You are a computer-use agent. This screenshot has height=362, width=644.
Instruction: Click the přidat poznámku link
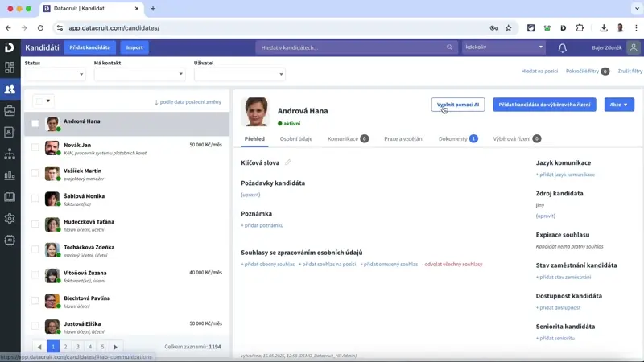click(x=262, y=225)
